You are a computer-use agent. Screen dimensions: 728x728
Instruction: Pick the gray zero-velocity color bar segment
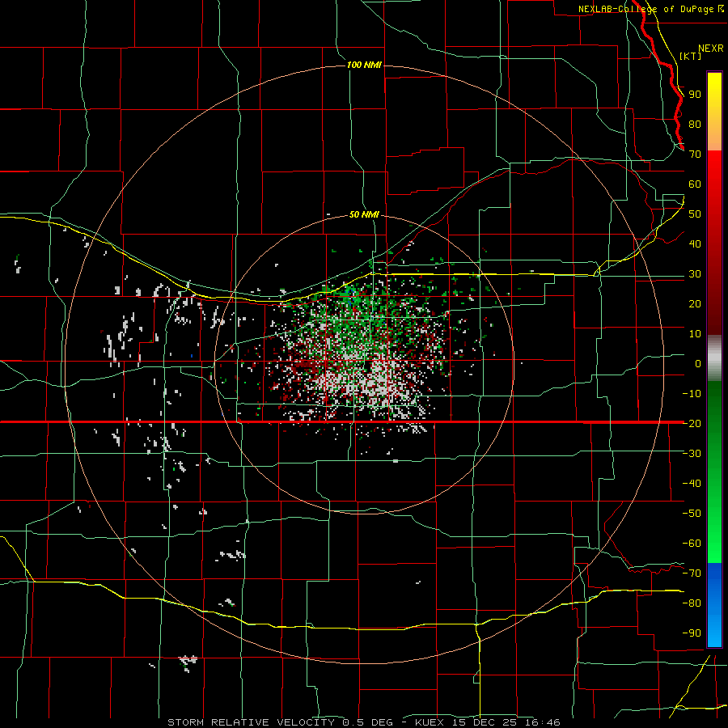point(714,358)
